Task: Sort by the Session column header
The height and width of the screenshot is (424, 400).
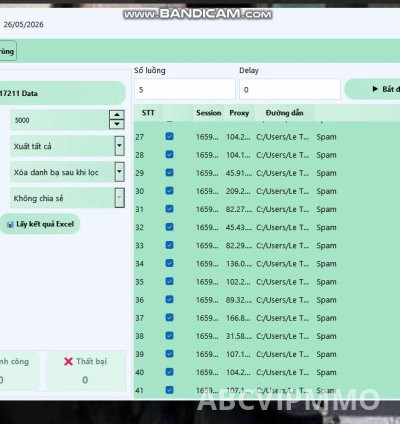Action: [x=209, y=113]
